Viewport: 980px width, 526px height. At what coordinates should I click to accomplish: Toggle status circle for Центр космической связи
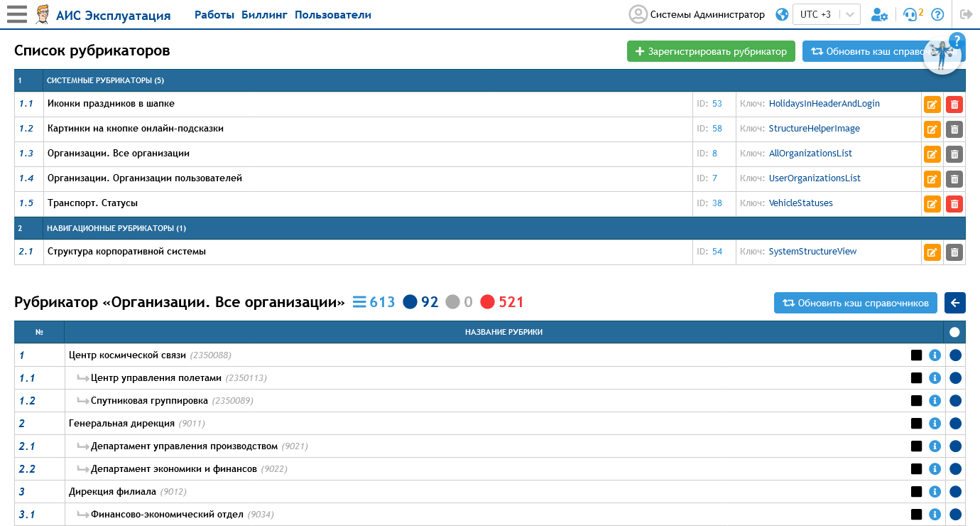click(955, 355)
